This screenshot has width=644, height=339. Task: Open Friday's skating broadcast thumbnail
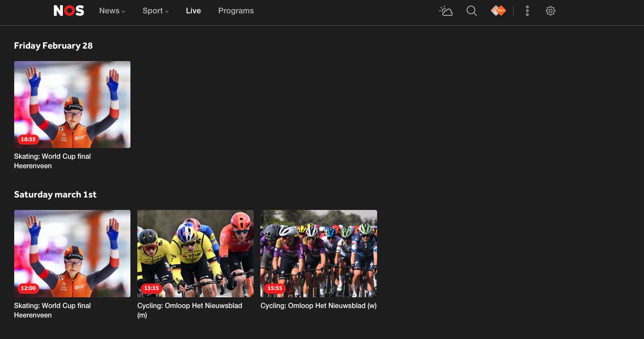(72, 105)
